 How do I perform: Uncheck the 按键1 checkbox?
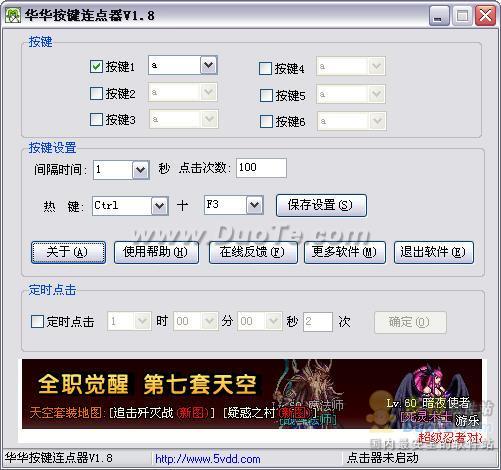point(96,66)
